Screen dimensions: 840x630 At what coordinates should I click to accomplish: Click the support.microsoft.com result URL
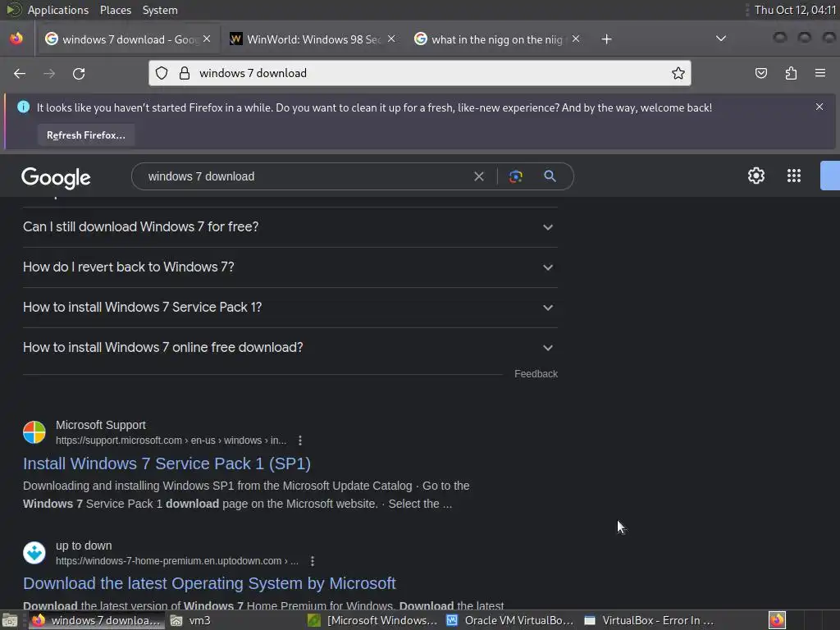coord(171,441)
